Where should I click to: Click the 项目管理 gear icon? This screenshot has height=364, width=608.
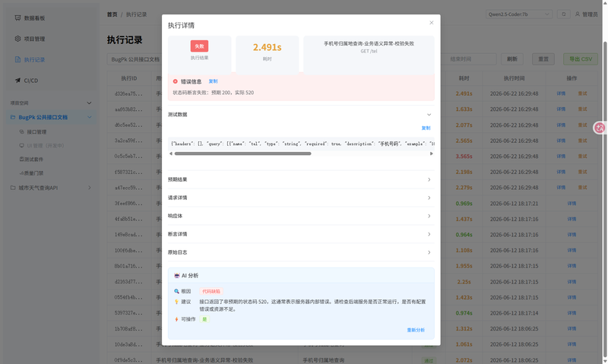17,39
